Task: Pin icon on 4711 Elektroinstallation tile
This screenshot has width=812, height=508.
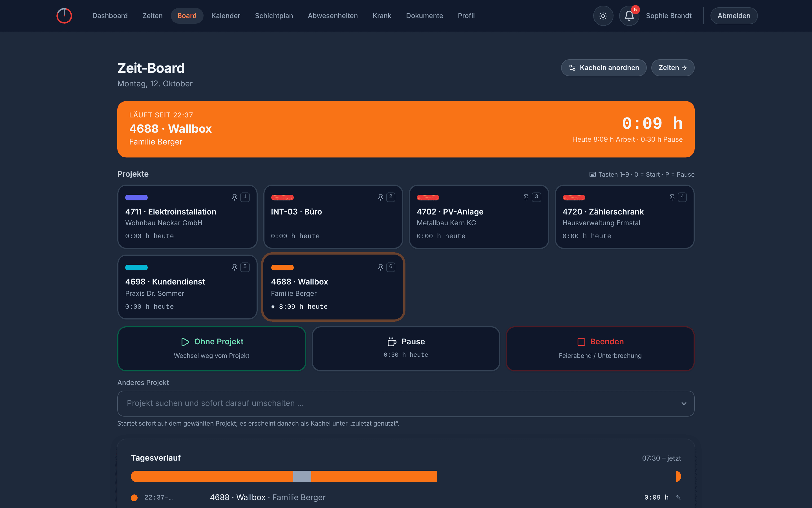Action: (x=235, y=197)
